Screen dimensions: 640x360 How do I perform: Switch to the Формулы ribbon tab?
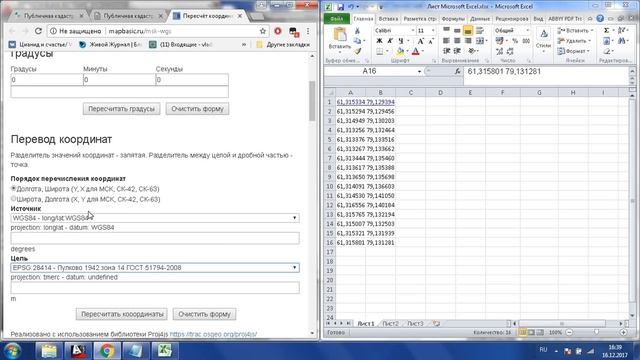(453, 19)
